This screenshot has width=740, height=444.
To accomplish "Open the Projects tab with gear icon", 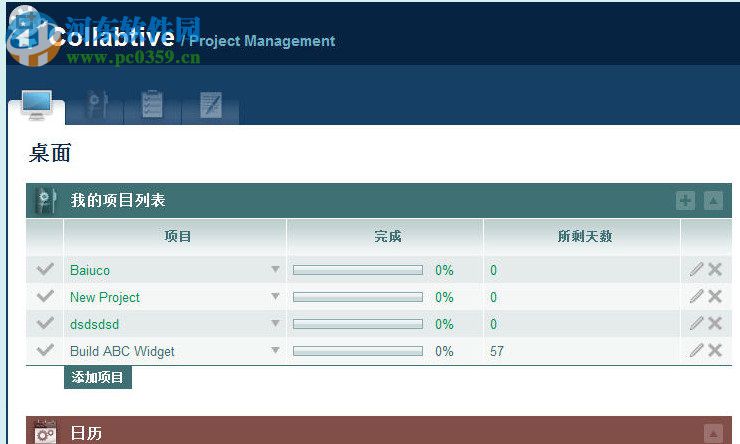I will coord(95,105).
